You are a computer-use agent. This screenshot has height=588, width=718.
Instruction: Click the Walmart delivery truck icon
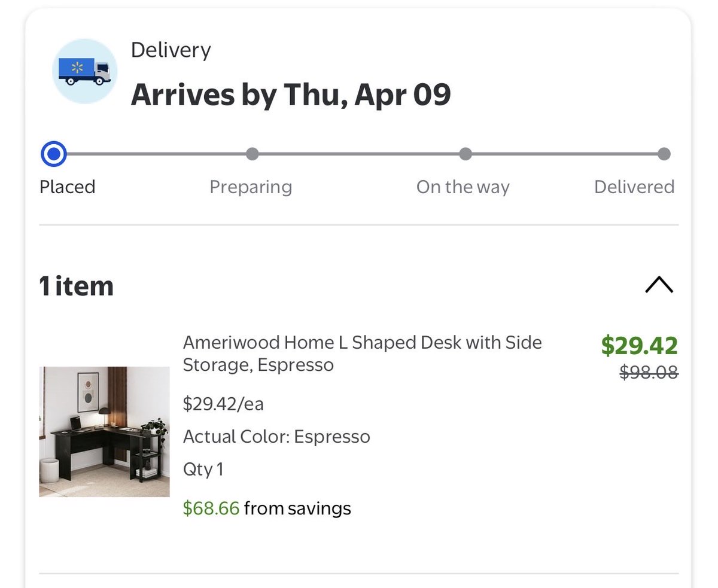pos(84,72)
